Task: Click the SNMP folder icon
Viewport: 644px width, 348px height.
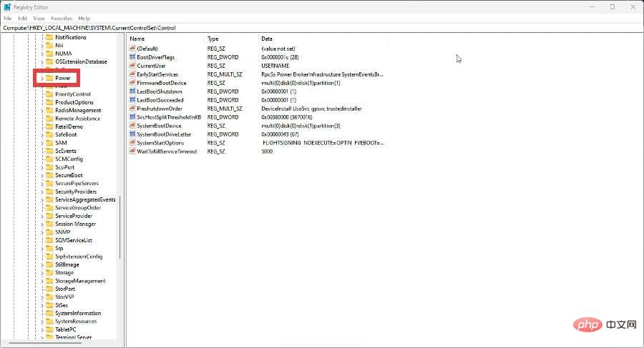Action: pyautogui.click(x=49, y=232)
